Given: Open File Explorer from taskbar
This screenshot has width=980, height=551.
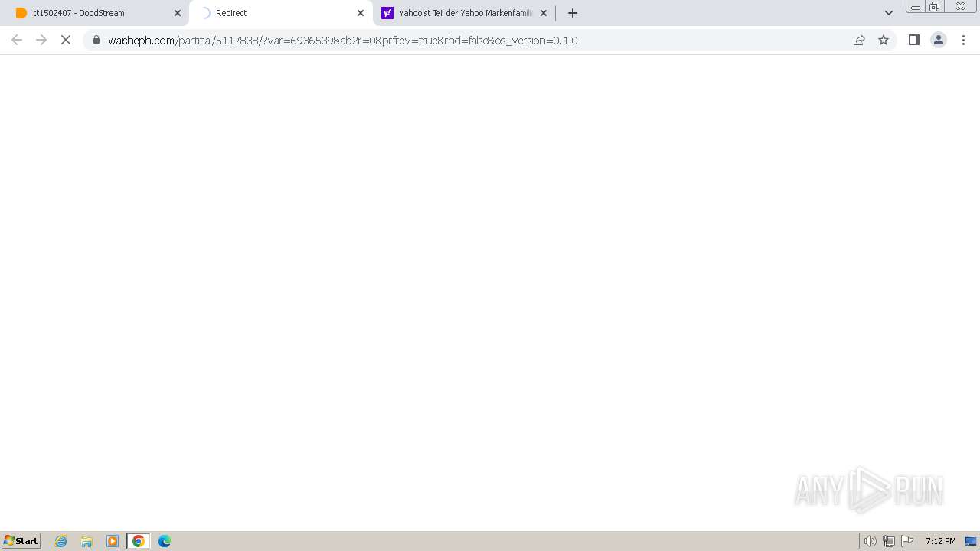Looking at the screenshot, I should coord(87,541).
